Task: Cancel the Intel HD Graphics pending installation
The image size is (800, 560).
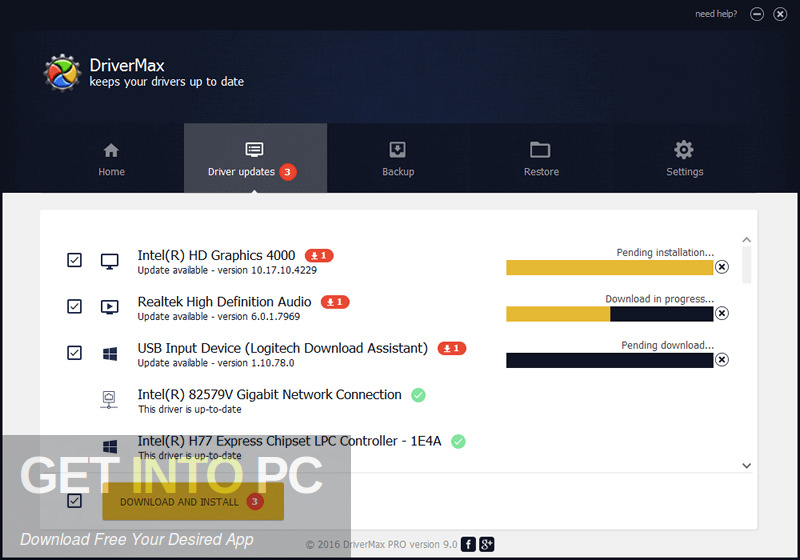Action: (721, 267)
